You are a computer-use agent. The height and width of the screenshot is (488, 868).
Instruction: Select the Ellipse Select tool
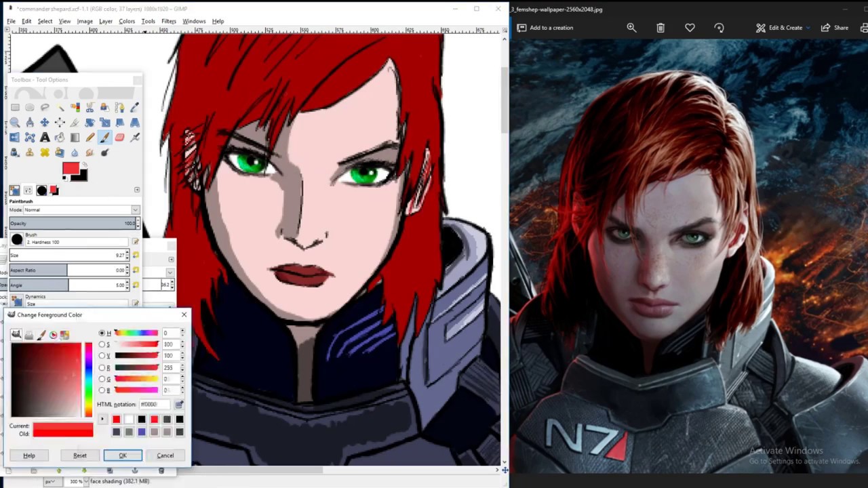point(30,107)
